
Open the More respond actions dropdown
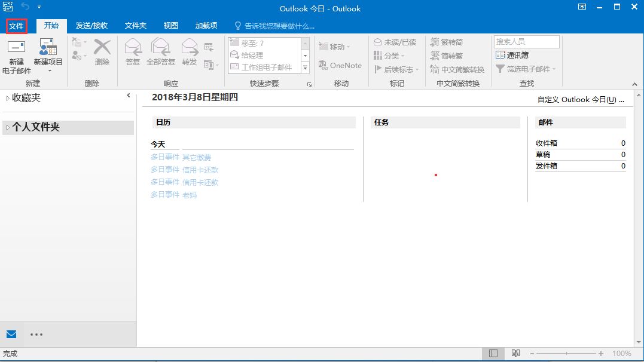click(x=211, y=65)
